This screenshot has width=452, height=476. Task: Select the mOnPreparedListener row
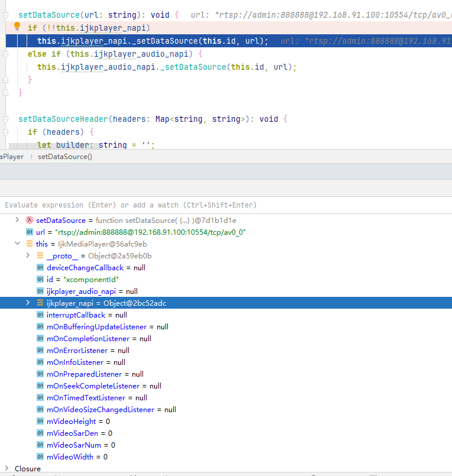point(226,374)
